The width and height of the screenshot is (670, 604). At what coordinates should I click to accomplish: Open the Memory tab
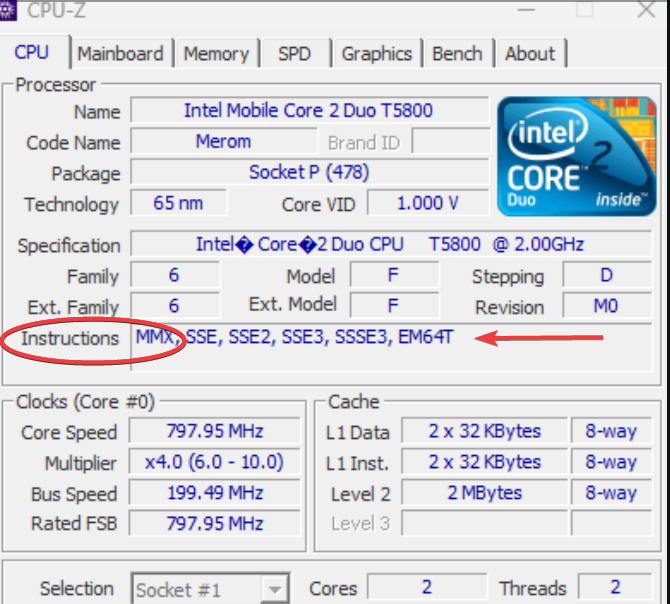pos(216,54)
